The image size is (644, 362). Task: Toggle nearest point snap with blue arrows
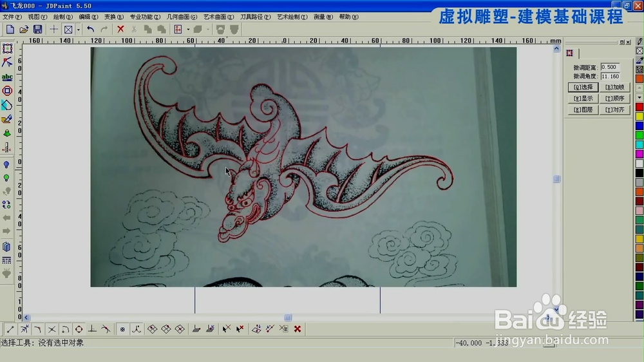point(24,329)
